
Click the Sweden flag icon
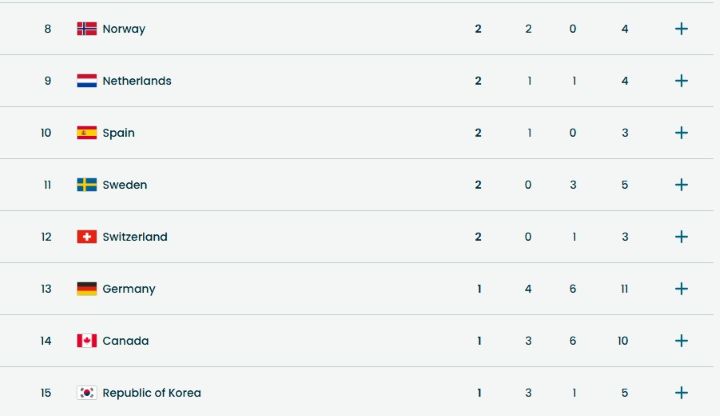pos(87,185)
